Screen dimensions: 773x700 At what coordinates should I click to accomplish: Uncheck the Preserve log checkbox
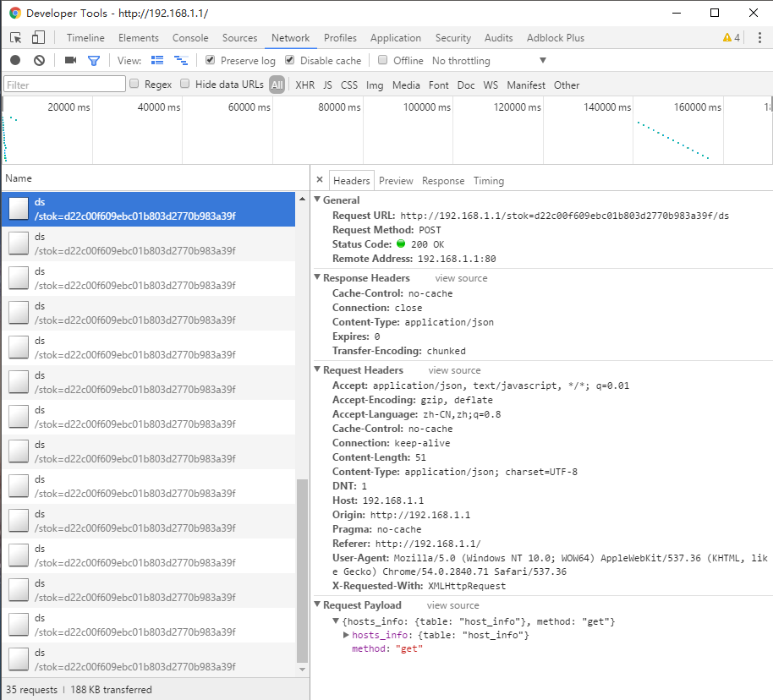click(x=211, y=61)
